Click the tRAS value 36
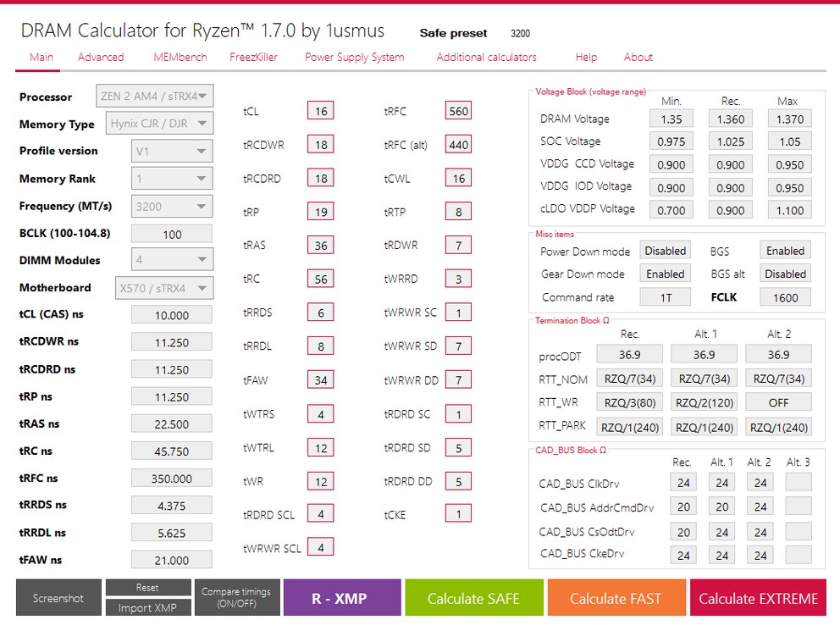Screen dimensions: 840x631 pyautogui.click(x=321, y=246)
